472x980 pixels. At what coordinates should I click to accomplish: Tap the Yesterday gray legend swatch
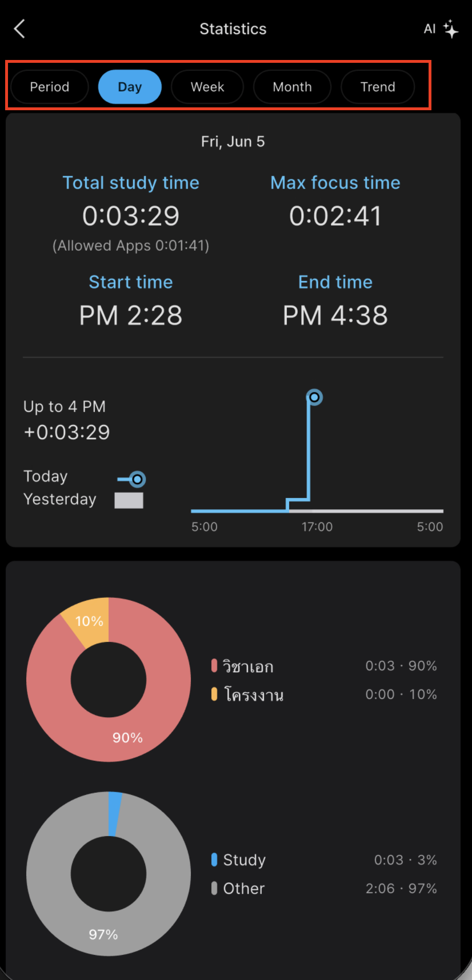tap(129, 500)
